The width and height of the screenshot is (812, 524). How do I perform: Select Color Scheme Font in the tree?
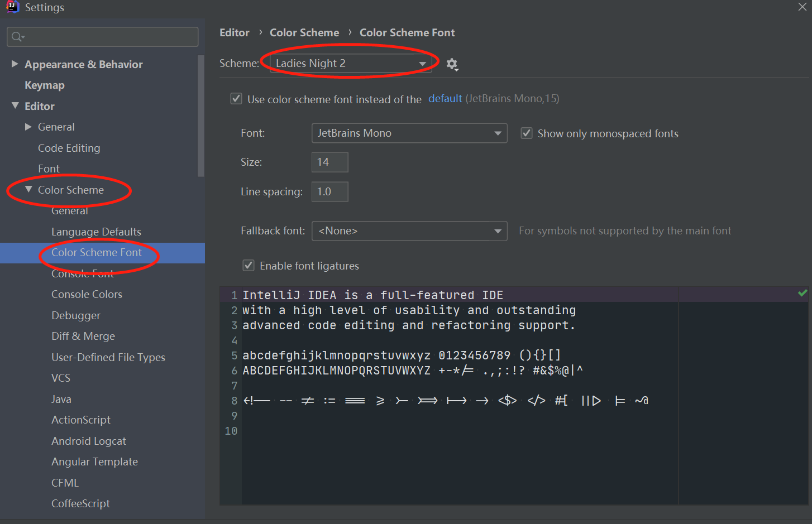(x=97, y=252)
